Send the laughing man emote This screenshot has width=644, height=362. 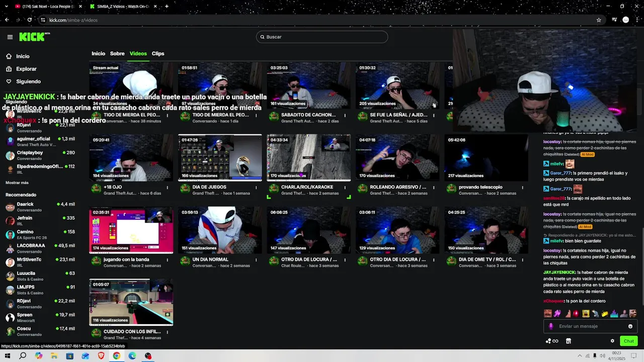click(x=548, y=314)
